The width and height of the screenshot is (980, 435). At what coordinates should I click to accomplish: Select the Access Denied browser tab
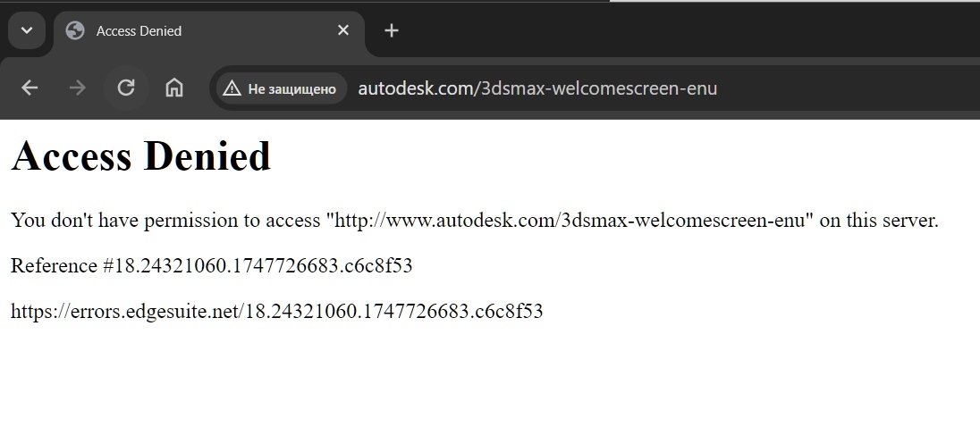pos(209,31)
